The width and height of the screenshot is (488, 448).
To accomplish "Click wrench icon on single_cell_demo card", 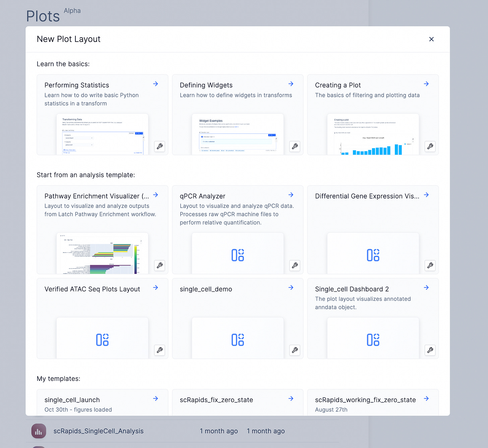I will (x=295, y=350).
